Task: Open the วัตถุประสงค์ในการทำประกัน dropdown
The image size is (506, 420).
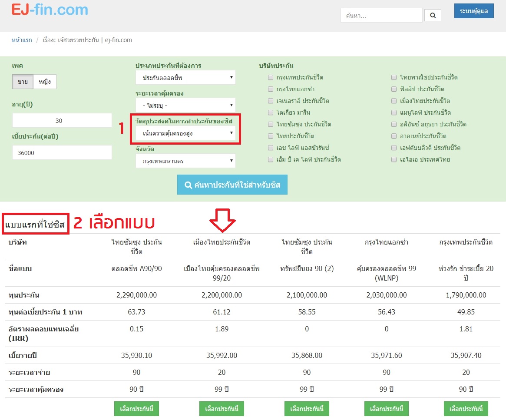Action: (185, 133)
